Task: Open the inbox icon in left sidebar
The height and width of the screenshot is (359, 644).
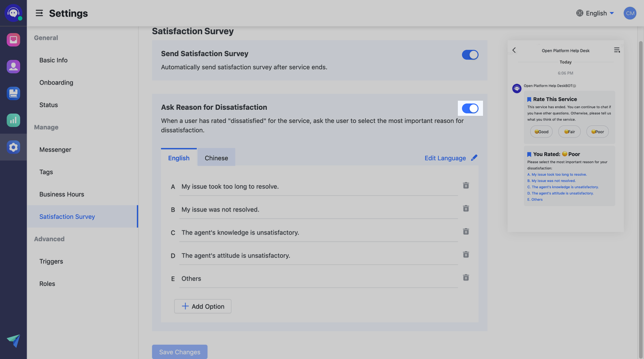Action: point(13,39)
